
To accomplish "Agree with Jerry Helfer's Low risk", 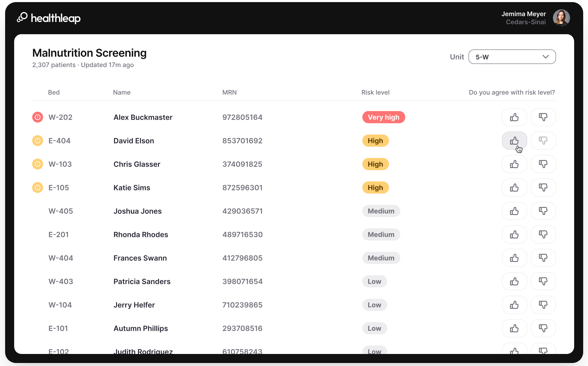I will pyautogui.click(x=514, y=305).
